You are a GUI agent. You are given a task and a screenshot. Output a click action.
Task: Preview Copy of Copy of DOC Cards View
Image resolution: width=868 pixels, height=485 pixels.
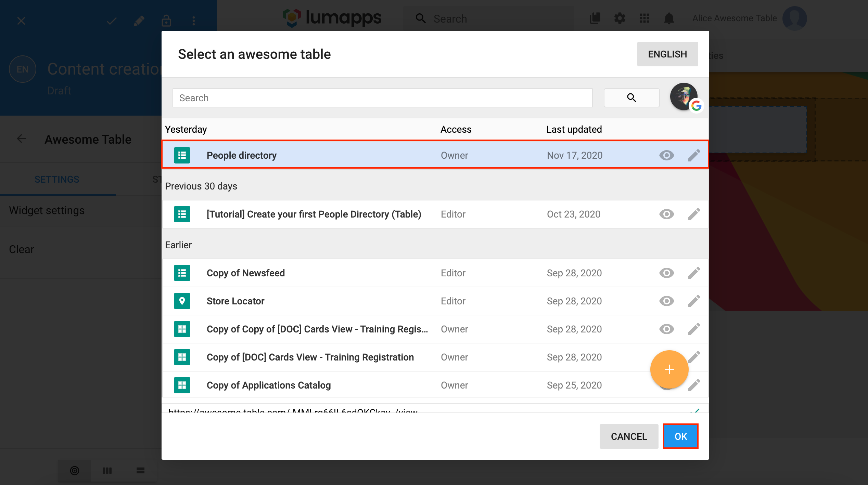point(666,329)
